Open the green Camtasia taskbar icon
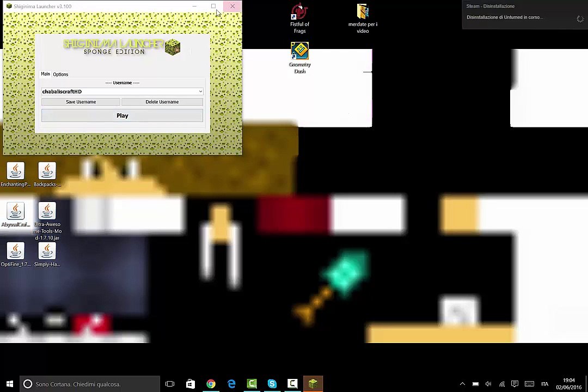 (x=252, y=384)
